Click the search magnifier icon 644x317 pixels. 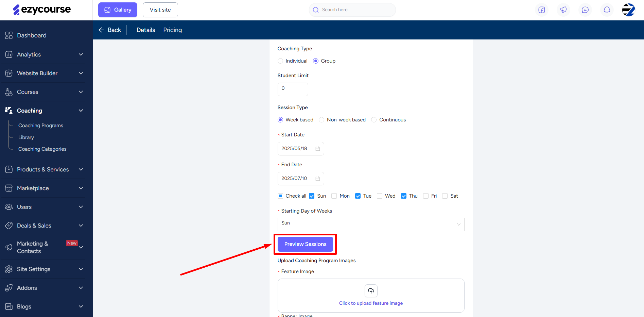pyautogui.click(x=316, y=10)
